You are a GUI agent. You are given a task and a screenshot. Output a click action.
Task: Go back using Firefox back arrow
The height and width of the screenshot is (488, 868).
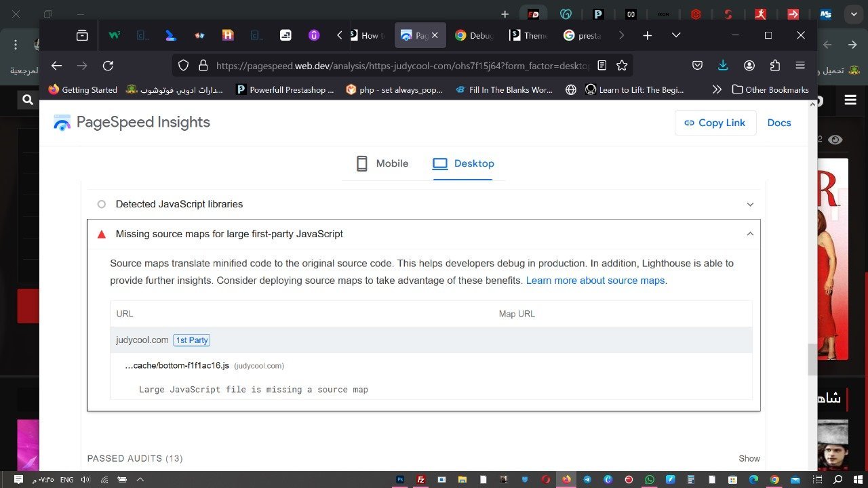[56, 66]
